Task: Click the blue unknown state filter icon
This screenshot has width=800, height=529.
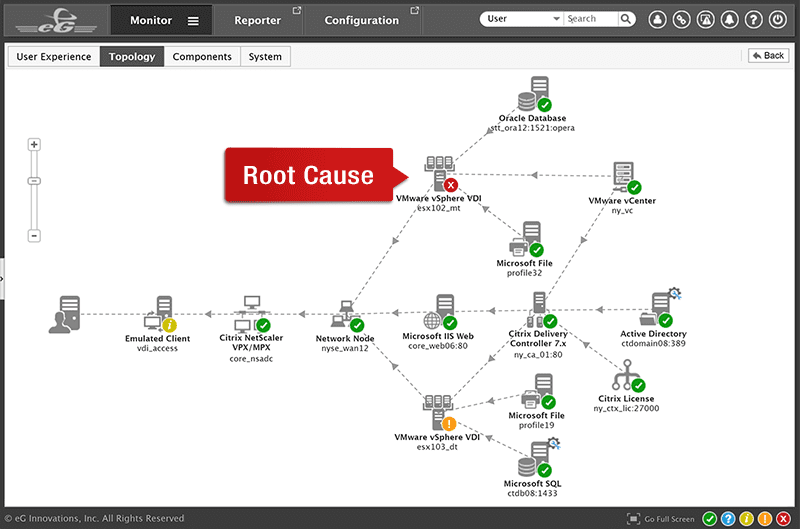Action: point(728,519)
